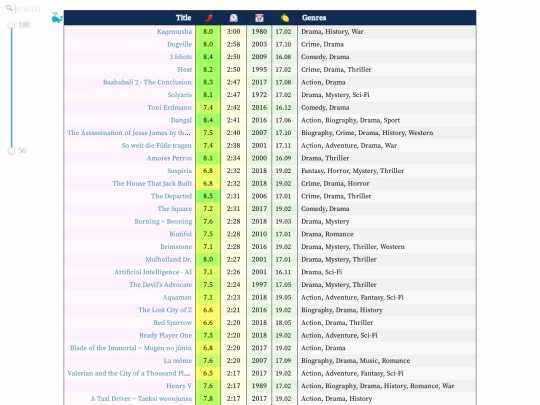Open the Red Sparrow link
The height and width of the screenshot is (405, 540).
coord(173,323)
